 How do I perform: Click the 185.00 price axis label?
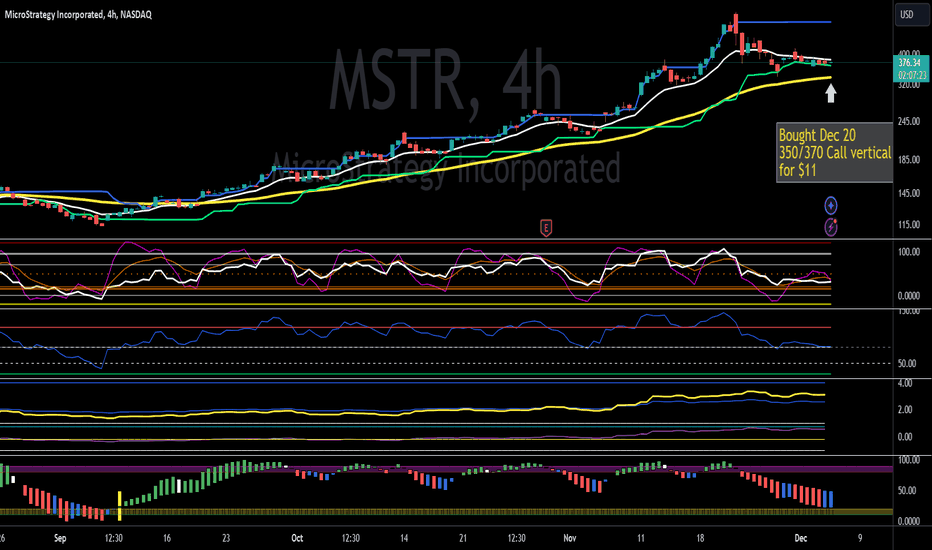click(909, 160)
